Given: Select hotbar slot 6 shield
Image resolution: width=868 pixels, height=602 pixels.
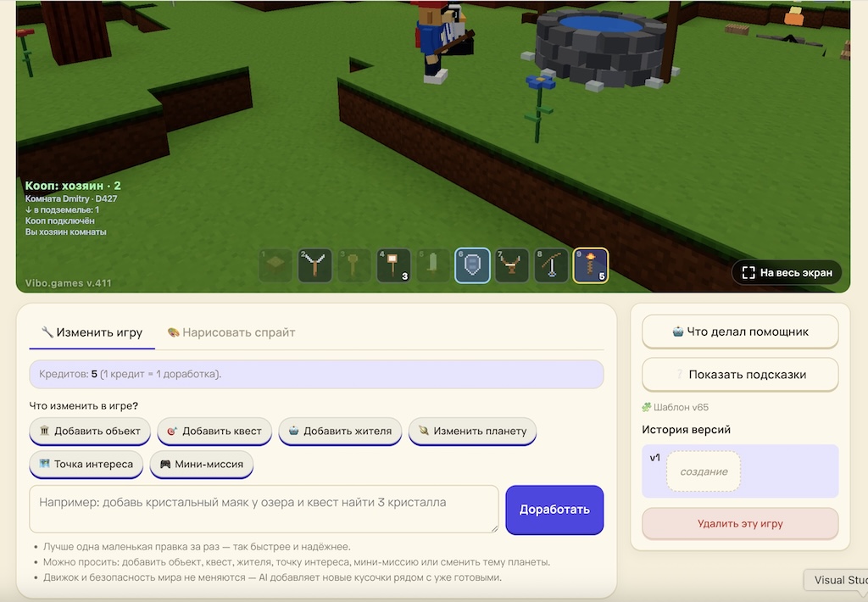Looking at the screenshot, I should coord(472,265).
